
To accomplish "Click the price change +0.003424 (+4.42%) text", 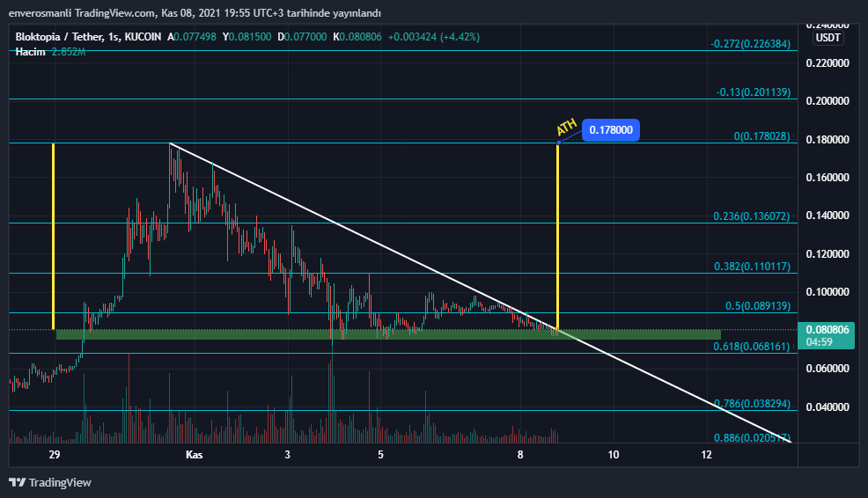I will 434,37.
